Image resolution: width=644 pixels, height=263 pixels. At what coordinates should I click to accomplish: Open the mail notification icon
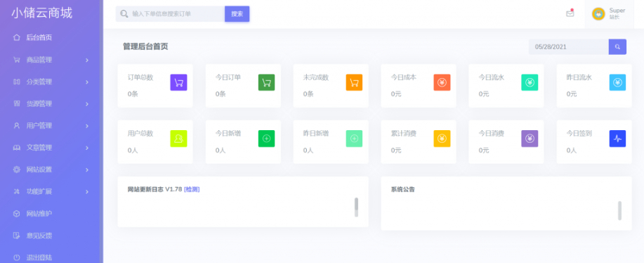click(x=570, y=13)
